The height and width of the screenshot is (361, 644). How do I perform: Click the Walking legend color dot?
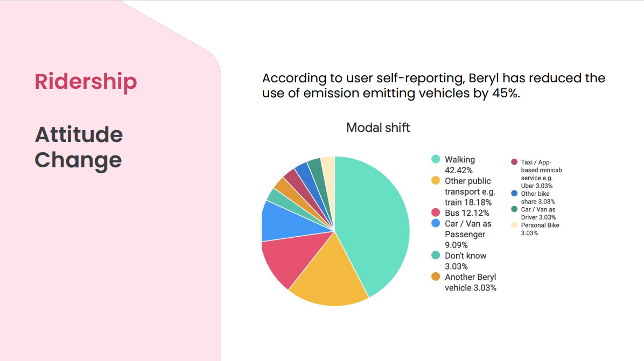(x=436, y=159)
